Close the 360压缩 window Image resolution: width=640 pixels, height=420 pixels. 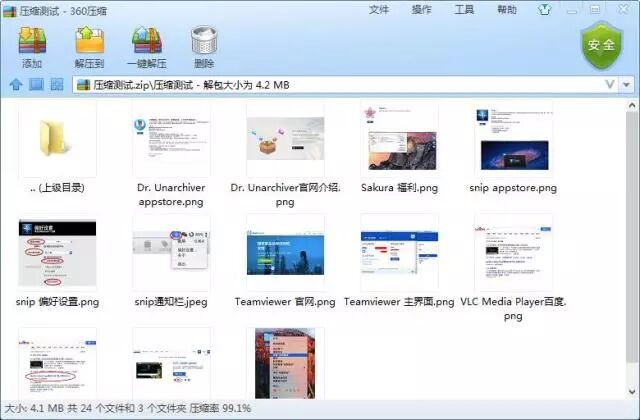(x=623, y=10)
